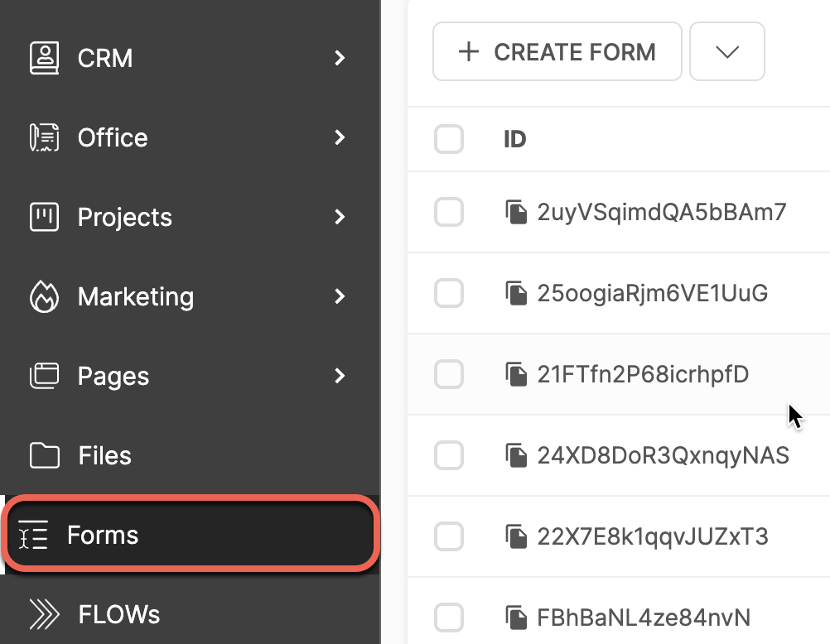830x644 pixels.
Task: Open the Projects menu item
Action: click(x=190, y=217)
